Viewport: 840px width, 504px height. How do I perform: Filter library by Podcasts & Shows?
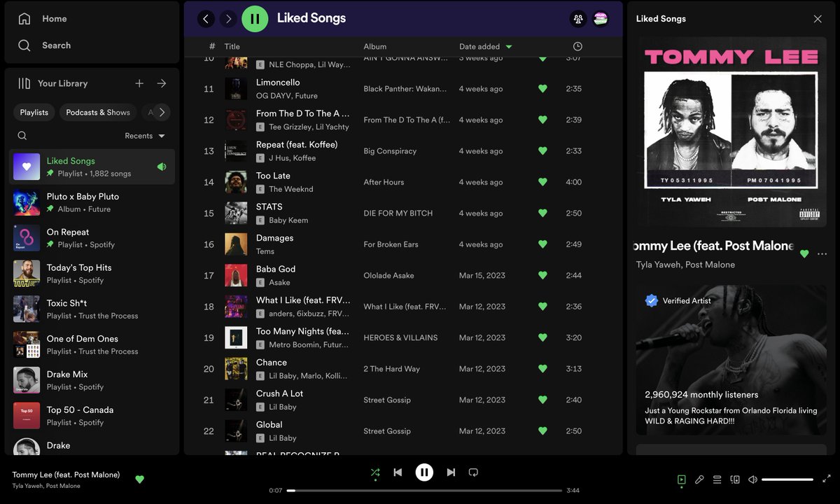coord(98,112)
